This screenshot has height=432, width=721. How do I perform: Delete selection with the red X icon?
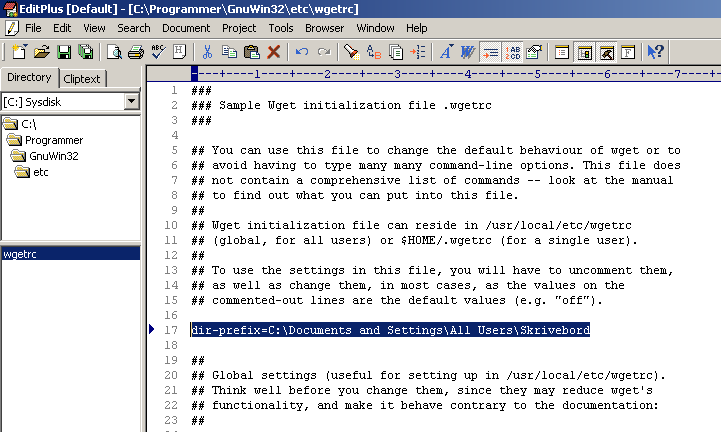(x=274, y=52)
